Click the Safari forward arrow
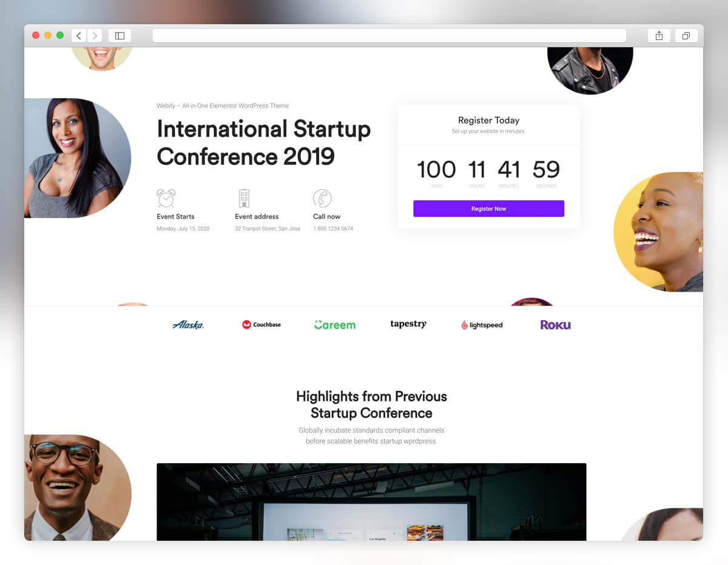Screen dimensions: 728x565 95,36
